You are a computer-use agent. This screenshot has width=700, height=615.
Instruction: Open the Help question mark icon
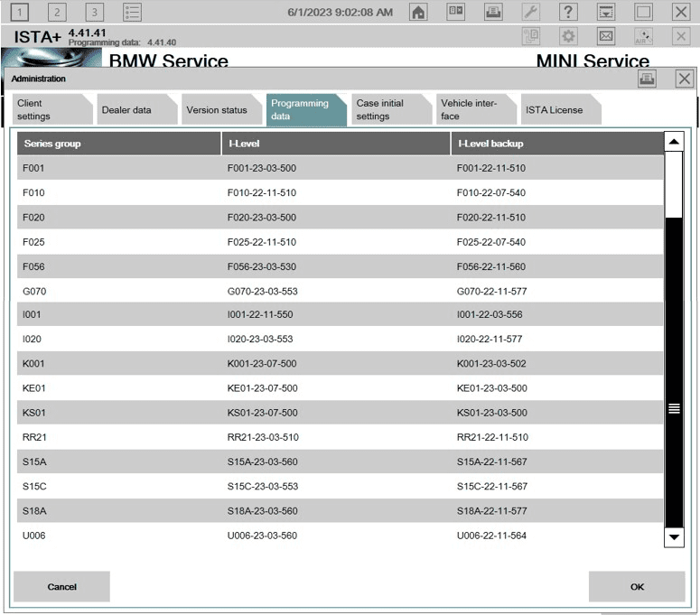coord(568,12)
